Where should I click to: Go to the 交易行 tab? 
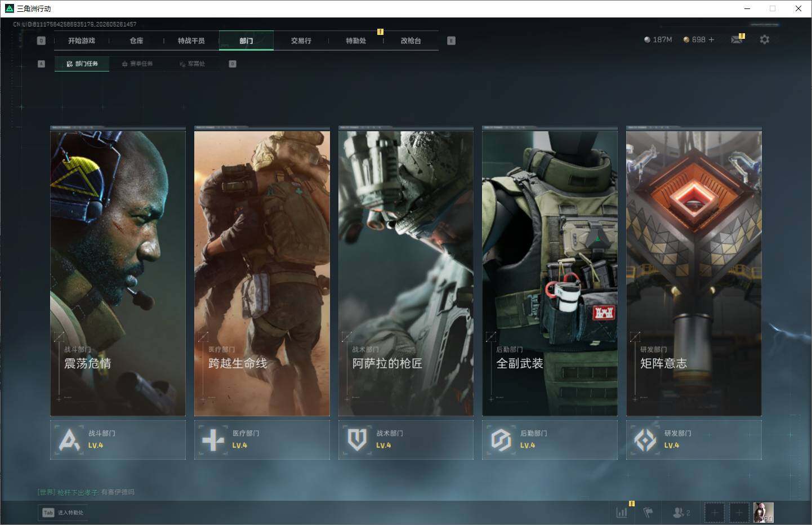point(301,41)
